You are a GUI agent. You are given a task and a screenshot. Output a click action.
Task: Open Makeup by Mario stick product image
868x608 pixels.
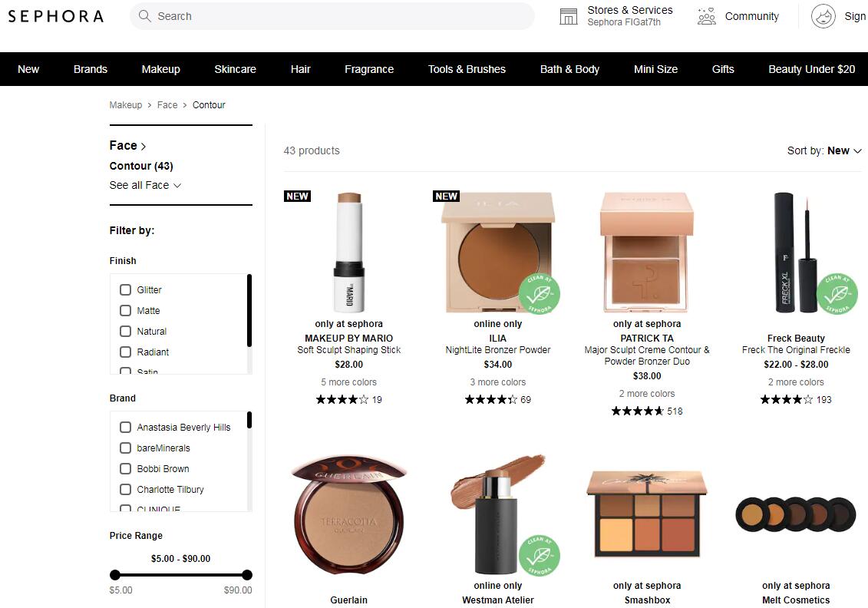[x=348, y=252]
